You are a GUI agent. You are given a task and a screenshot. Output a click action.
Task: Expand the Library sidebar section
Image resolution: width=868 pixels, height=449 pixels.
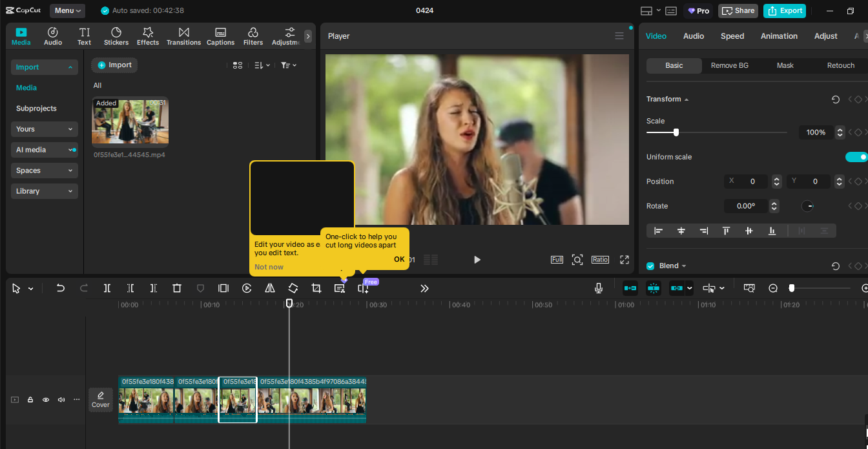pyautogui.click(x=45, y=191)
